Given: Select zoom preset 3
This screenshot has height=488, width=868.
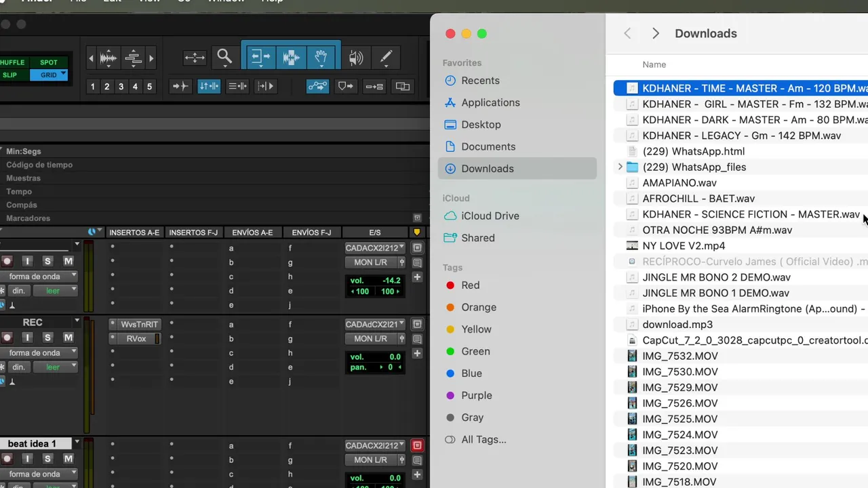Looking at the screenshot, I should [x=121, y=87].
